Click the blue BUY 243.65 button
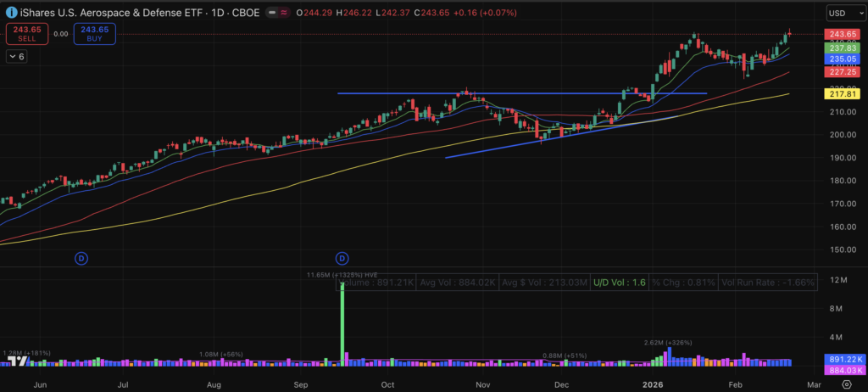The width and height of the screenshot is (868, 392). point(94,34)
